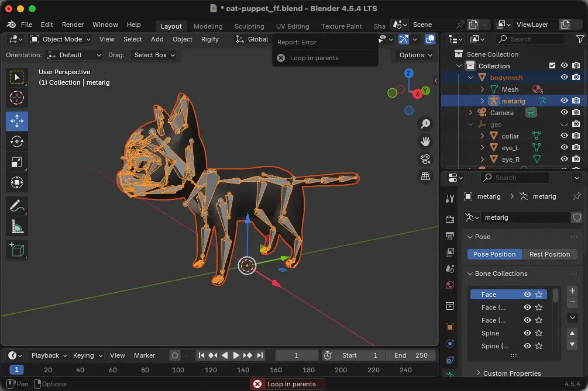This screenshot has height=391, width=588.
Task: Open the Object Mode dropdown
Action: 61,39
